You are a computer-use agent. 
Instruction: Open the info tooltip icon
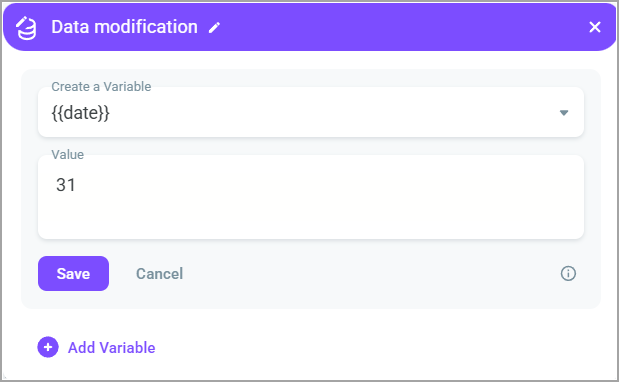click(568, 273)
